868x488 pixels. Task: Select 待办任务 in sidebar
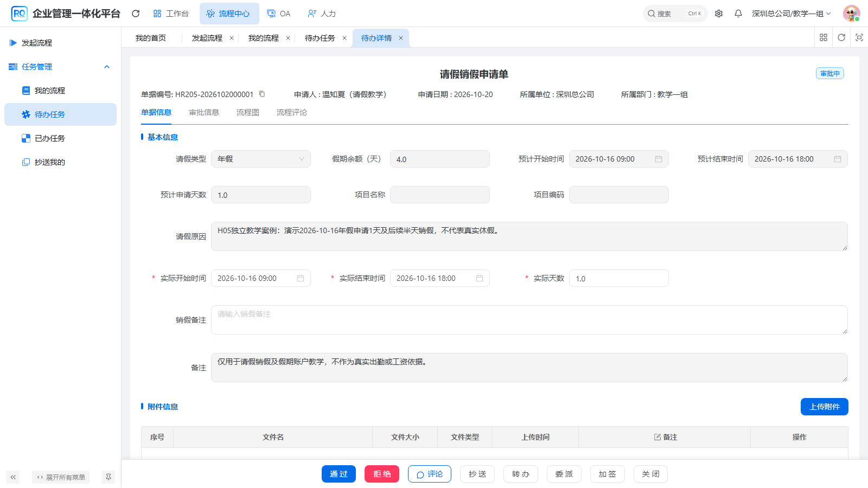(x=61, y=114)
